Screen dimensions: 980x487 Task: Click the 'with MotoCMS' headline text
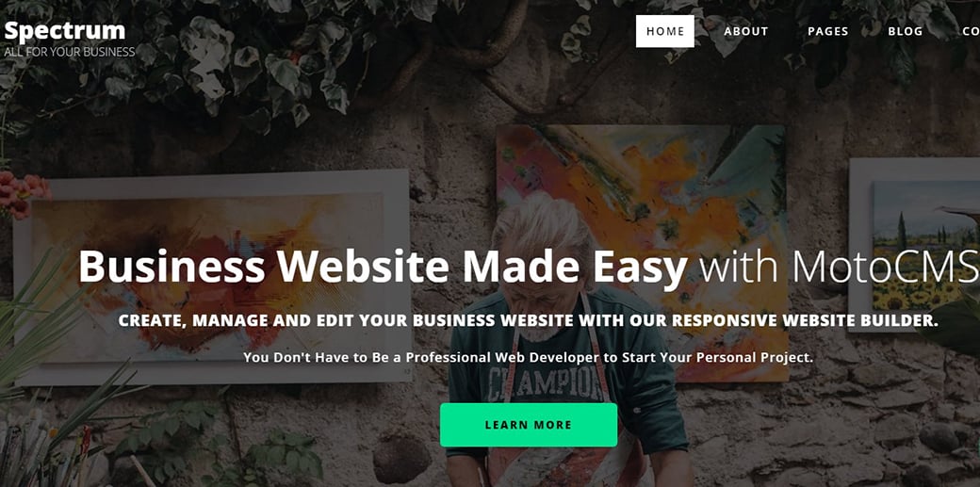click(839, 267)
